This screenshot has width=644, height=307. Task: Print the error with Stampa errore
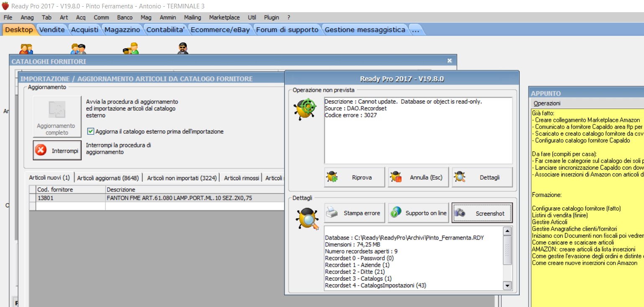click(354, 213)
